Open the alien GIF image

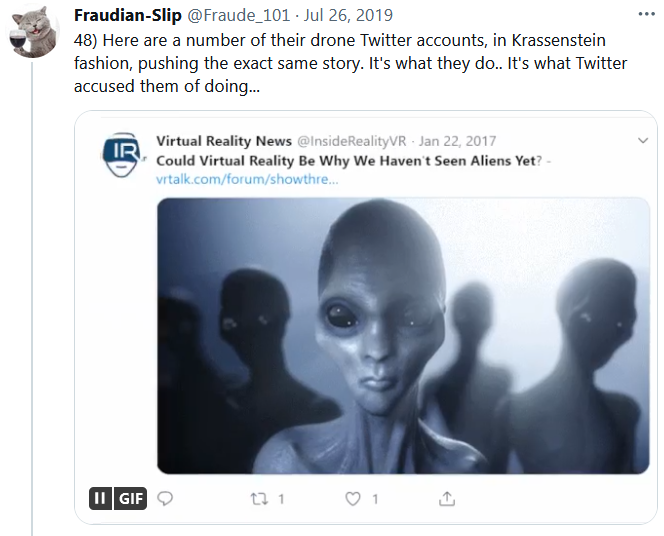pyautogui.click(x=403, y=336)
